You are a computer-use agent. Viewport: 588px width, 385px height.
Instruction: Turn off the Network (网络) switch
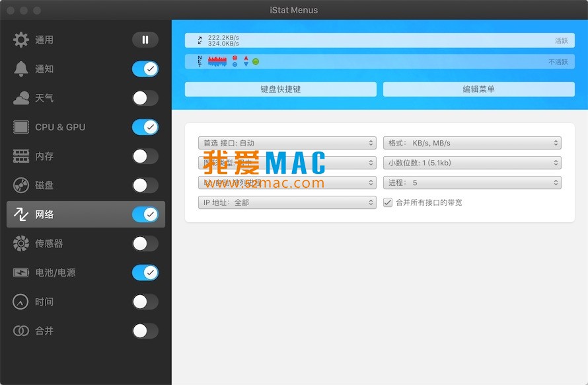click(x=145, y=214)
